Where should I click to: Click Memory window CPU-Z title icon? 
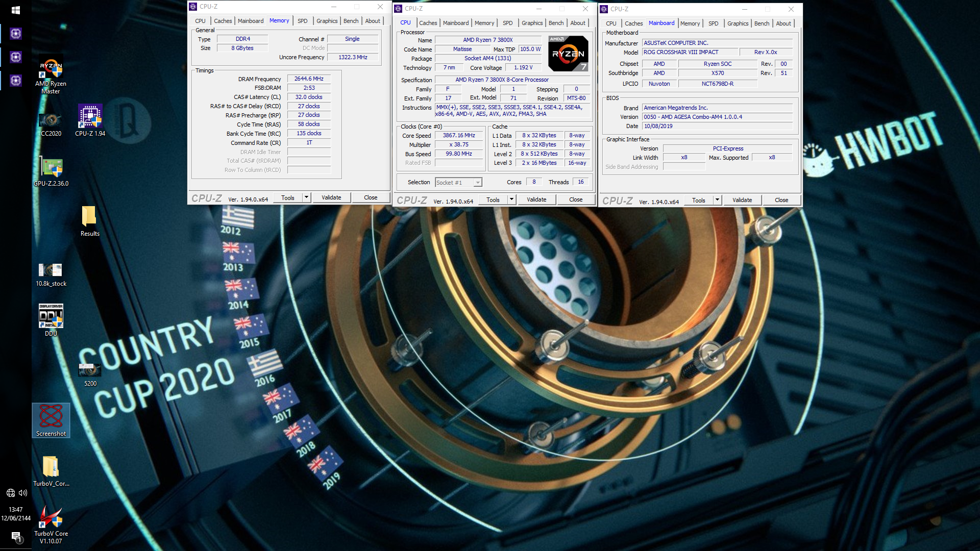click(193, 7)
